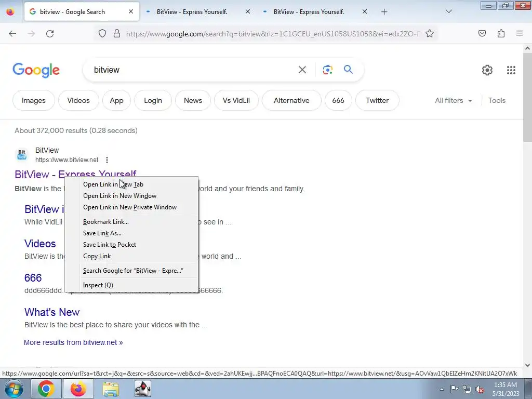Screen dimensions: 532x399
Task: Click the network tray icon
Action: point(467,389)
